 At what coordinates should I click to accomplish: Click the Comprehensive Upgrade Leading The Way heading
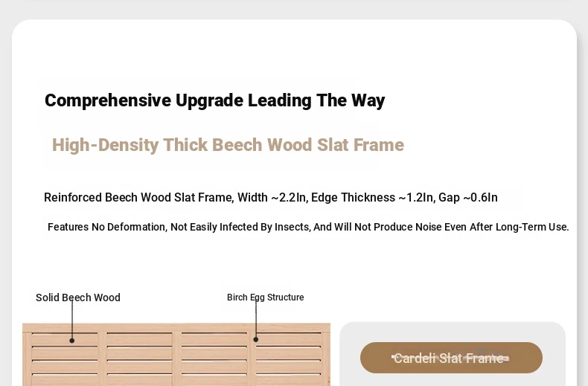pyautogui.click(x=215, y=100)
